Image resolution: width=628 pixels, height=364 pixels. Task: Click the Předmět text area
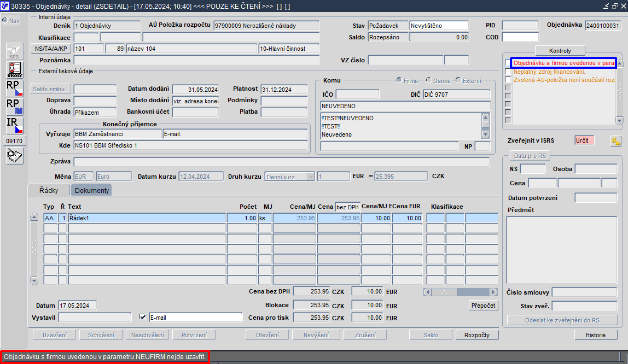point(561,250)
